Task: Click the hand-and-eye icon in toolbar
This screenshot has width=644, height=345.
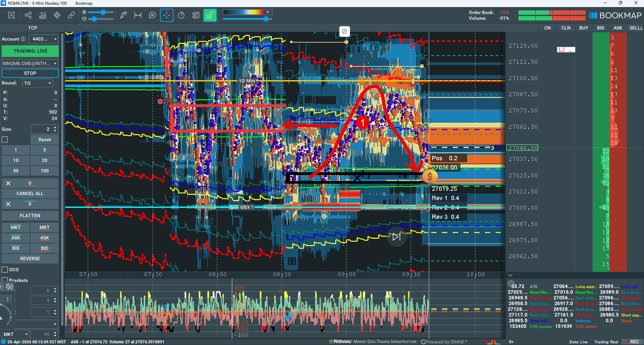Action: [x=196, y=16]
